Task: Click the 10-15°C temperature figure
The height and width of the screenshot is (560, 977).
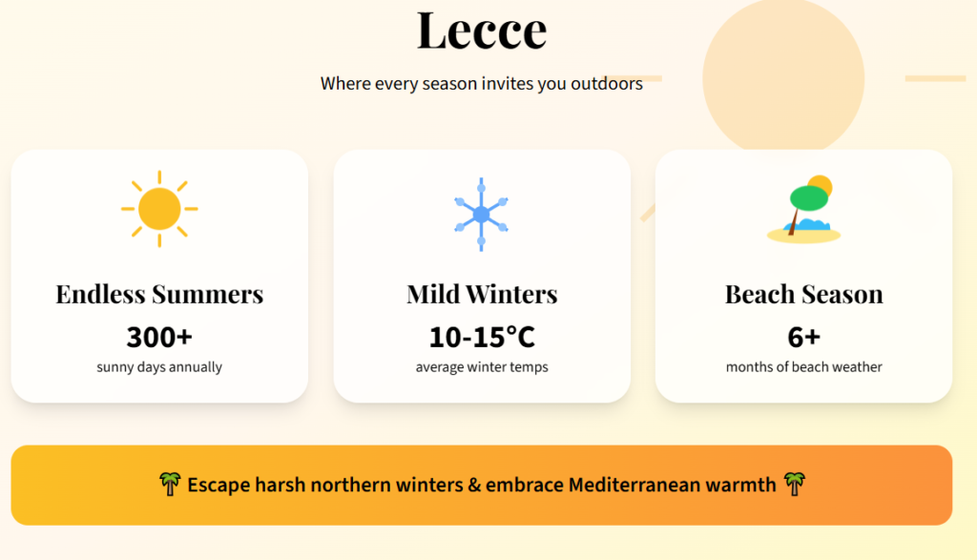Action: (482, 337)
